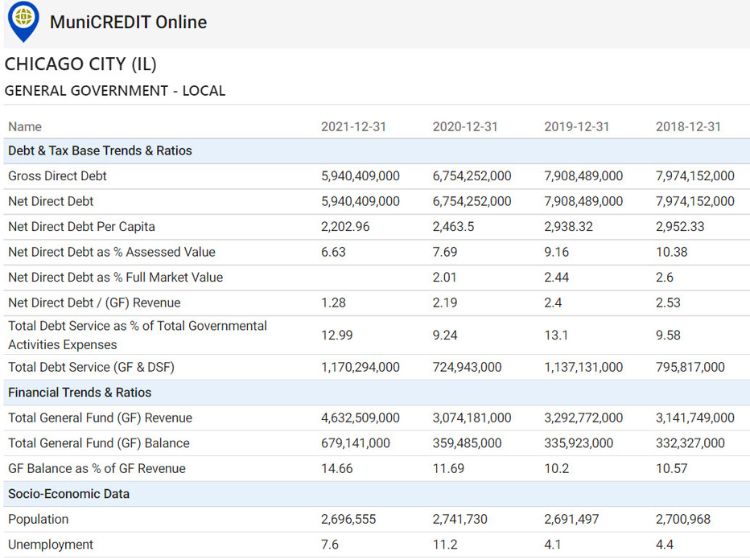The image size is (750, 558).
Task: Click Net Direct Debt Per Capita label
Action: 81,227
